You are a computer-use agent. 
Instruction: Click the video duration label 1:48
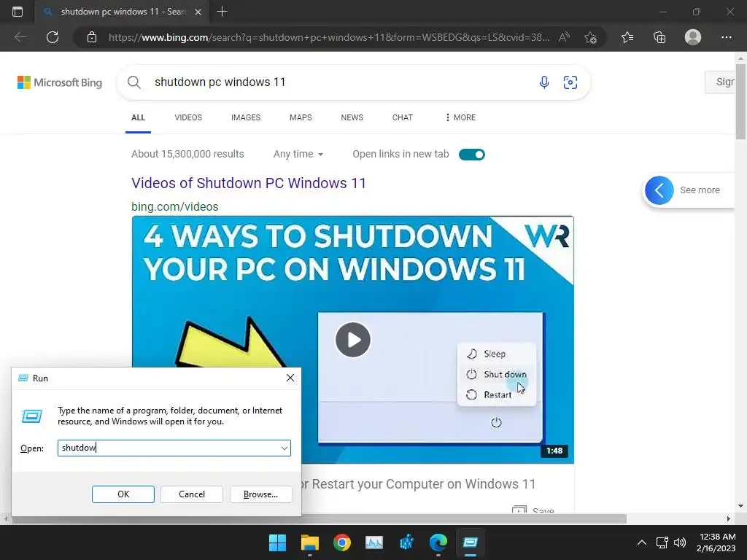pyautogui.click(x=554, y=451)
